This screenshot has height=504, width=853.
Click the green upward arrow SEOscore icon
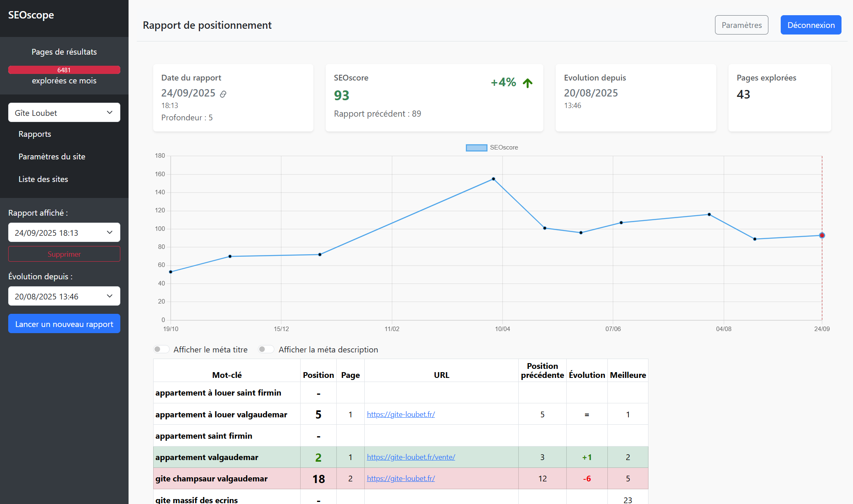click(527, 83)
